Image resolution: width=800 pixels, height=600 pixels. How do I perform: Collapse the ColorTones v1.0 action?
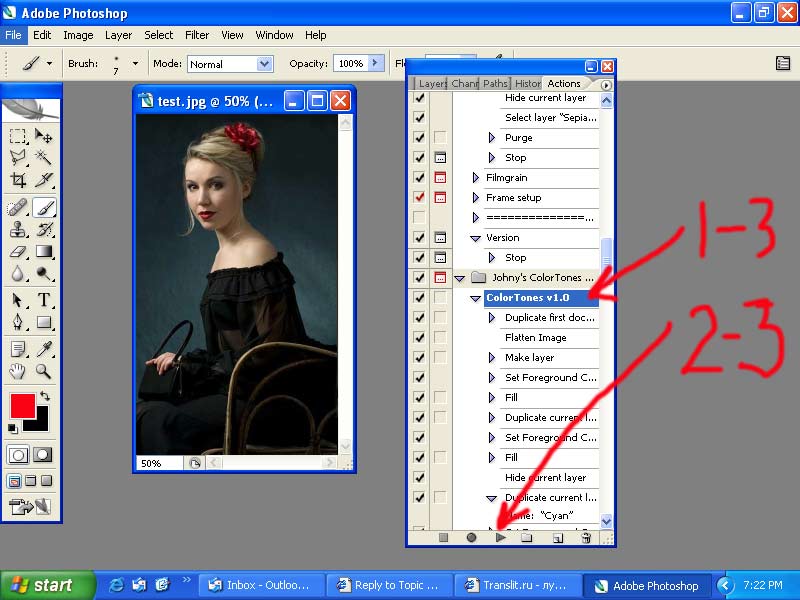pos(476,298)
